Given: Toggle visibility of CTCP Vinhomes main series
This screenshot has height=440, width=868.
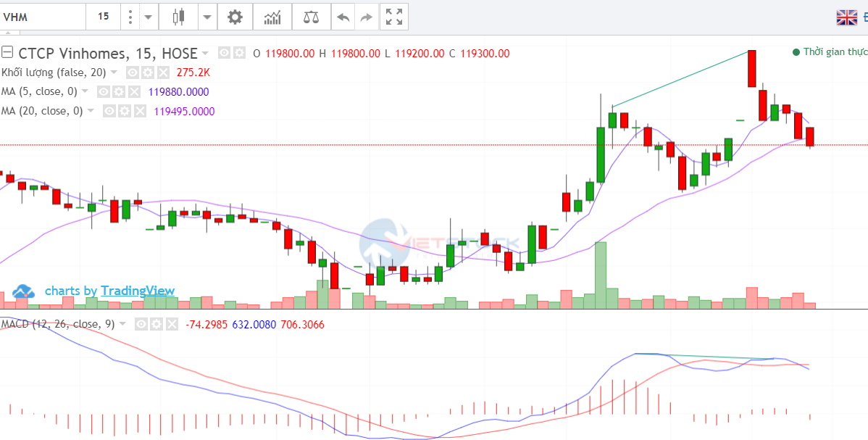Looking at the screenshot, I should pos(224,53).
